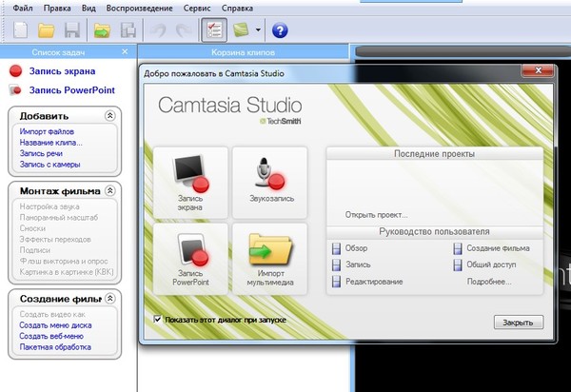Click book icon next to Запись guide
The width and height of the screenshot is (571, 392).
click(336, 265)
